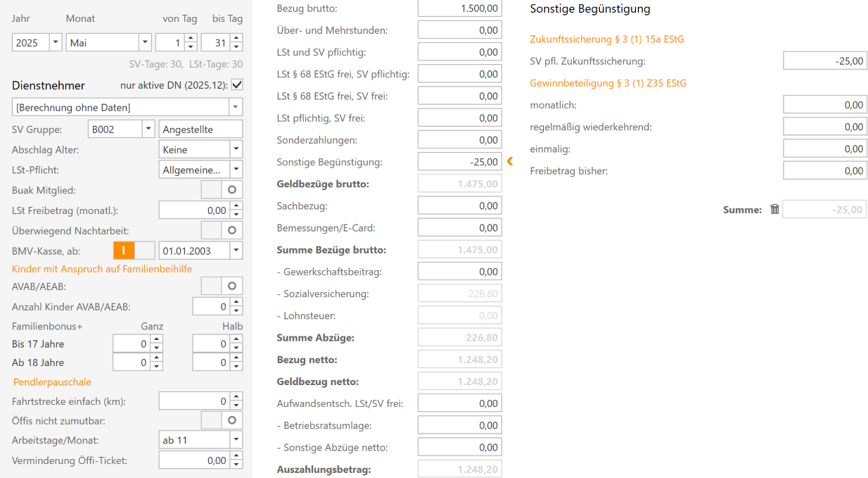Increase Anzahl Kinder AVAB/AEAB by one
Viewport: 868px width, 478px height.
coord(236,303)
